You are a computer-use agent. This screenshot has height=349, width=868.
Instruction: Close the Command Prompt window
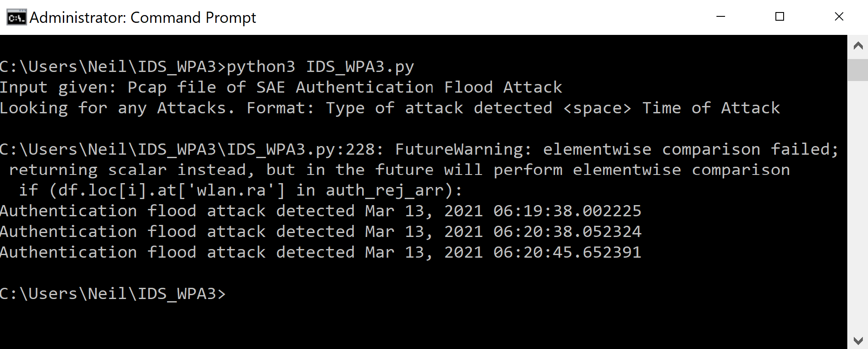click(839, 17)
